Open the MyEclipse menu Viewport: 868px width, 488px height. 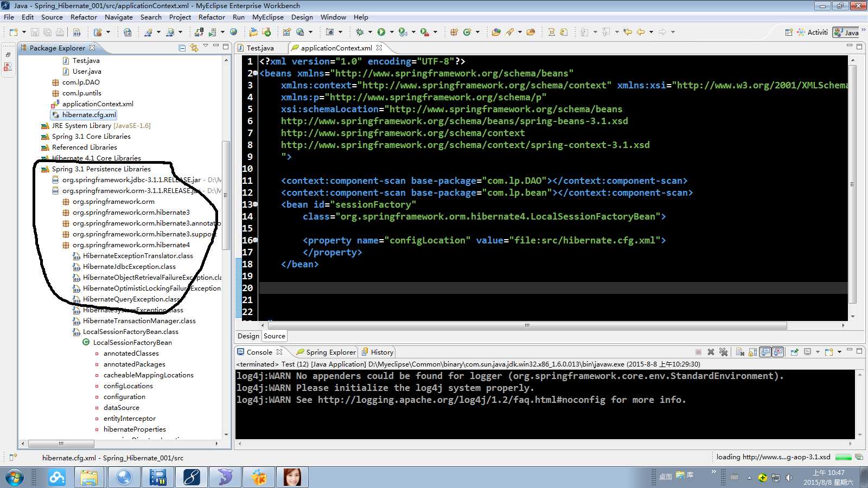coord(267,17)
